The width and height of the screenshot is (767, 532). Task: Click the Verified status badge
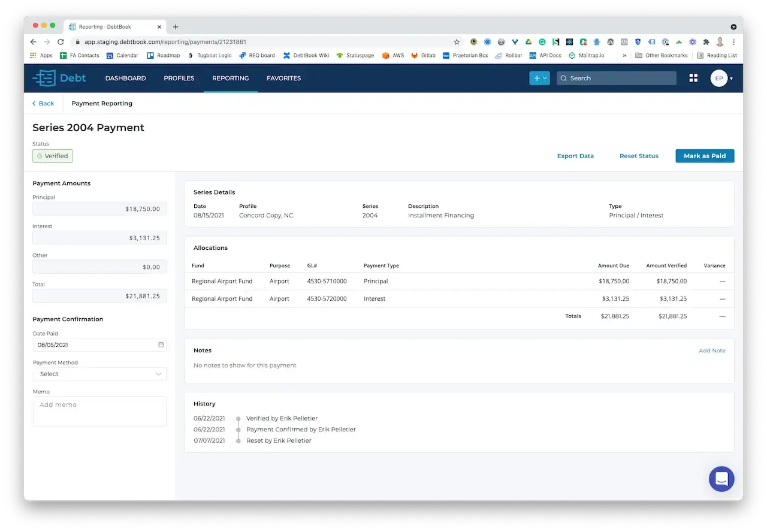point(53,156)
